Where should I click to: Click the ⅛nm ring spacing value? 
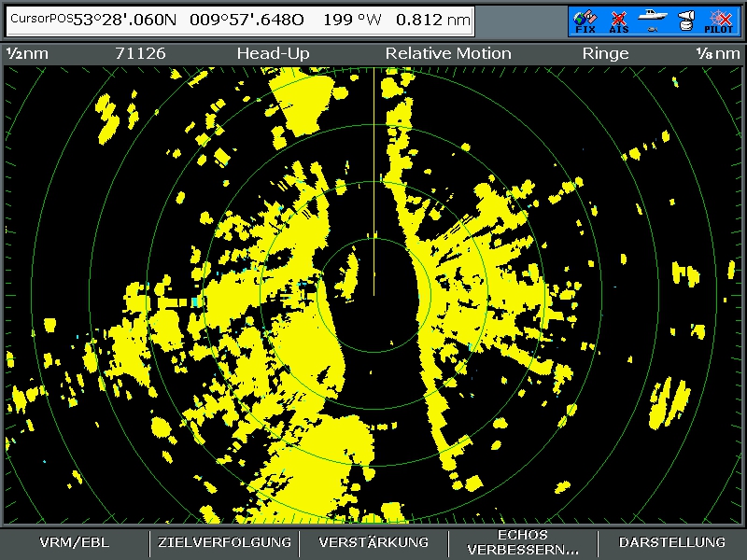coord(718,53)
